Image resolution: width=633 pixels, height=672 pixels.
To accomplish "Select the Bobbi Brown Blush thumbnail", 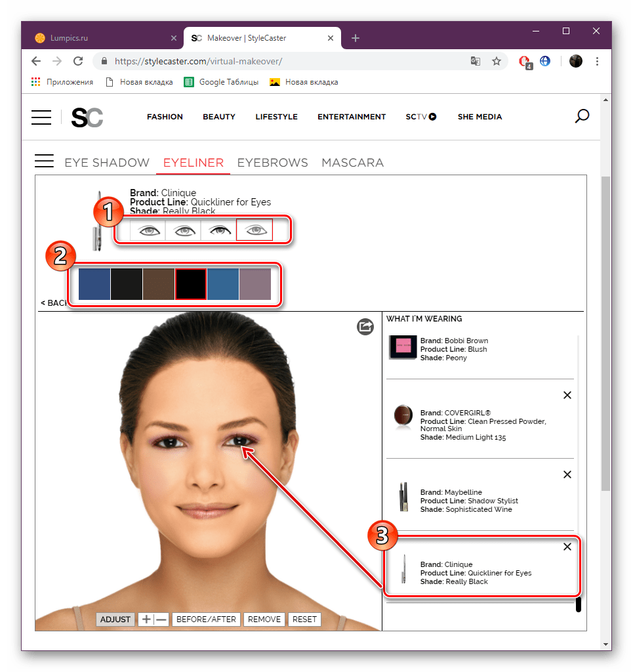I will tap(403, 346).
